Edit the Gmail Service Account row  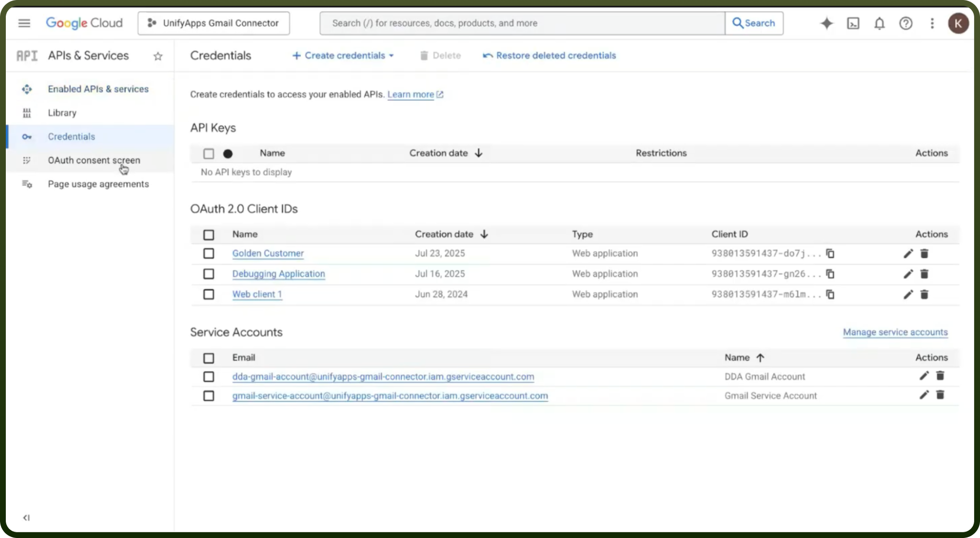[x=924, y=395]
